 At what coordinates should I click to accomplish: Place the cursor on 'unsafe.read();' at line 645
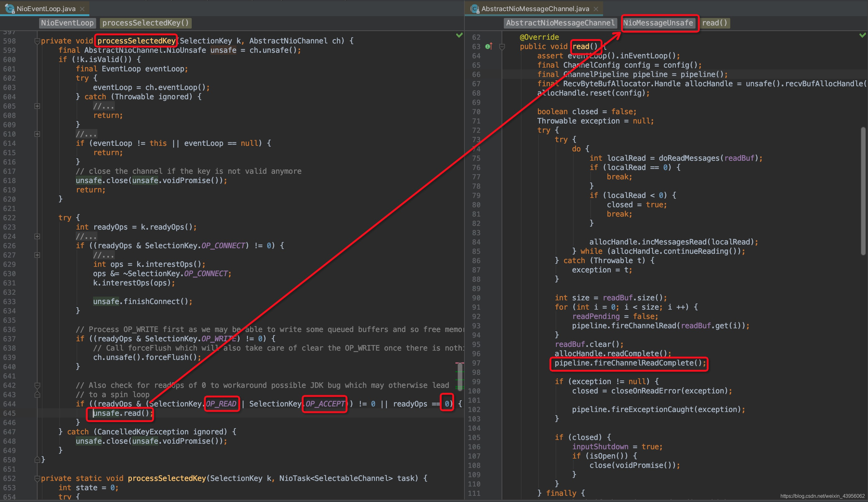tap(123, 413)
